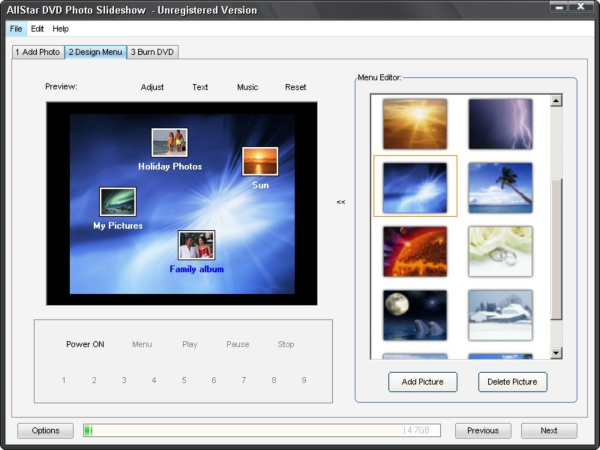The height and width of the screenshot is (450, 600).
Task: Open Music settings above the preview
Action: pyautogui.click(x=247, y=87)
